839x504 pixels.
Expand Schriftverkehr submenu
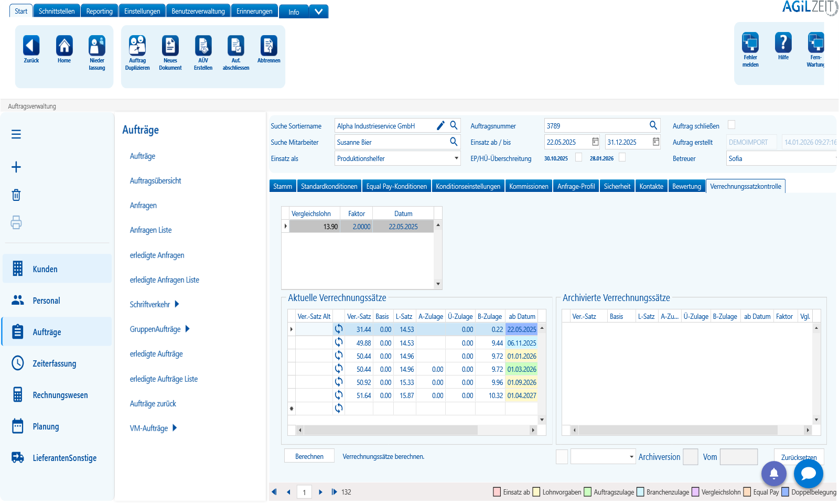pyautogui.click(x=177, y=304)
